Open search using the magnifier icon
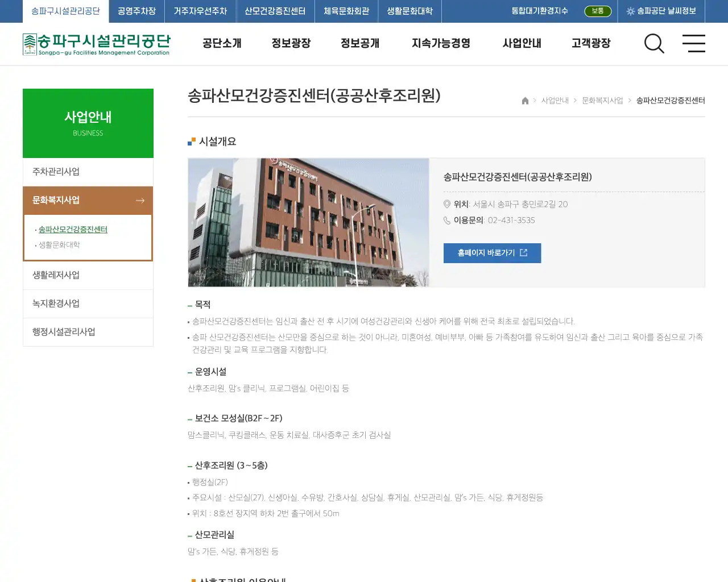 (x=654, y=44)
